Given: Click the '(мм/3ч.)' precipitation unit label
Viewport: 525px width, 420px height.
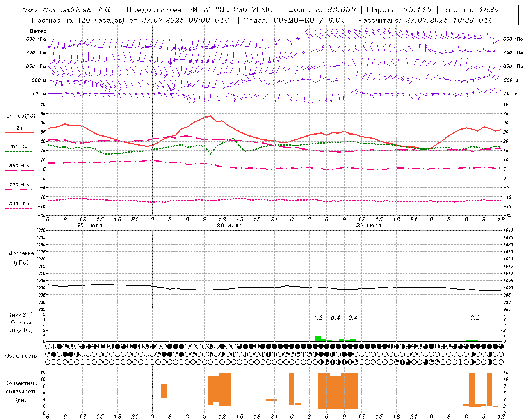Looking at the screenshot, I should click(x=21, y=315).
